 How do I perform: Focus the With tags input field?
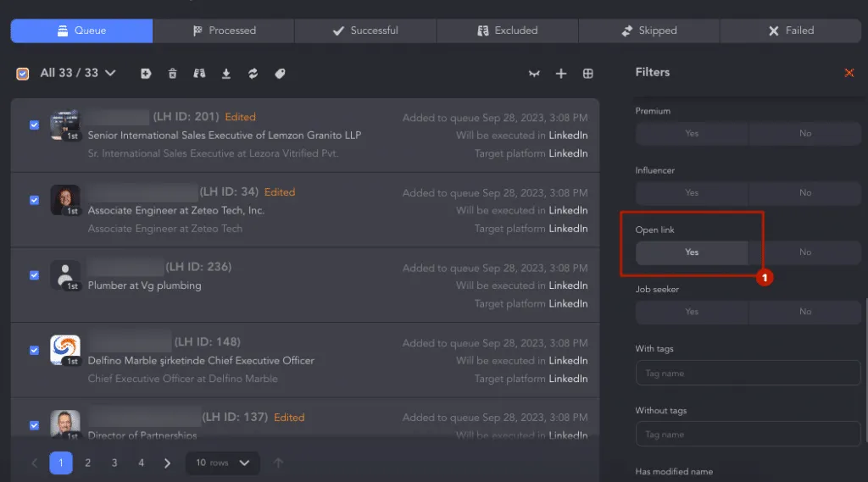point(748,373)
